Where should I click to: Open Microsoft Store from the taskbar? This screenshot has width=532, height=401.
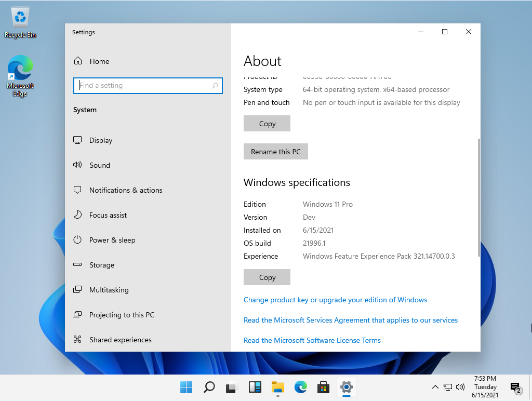(323, 387)
